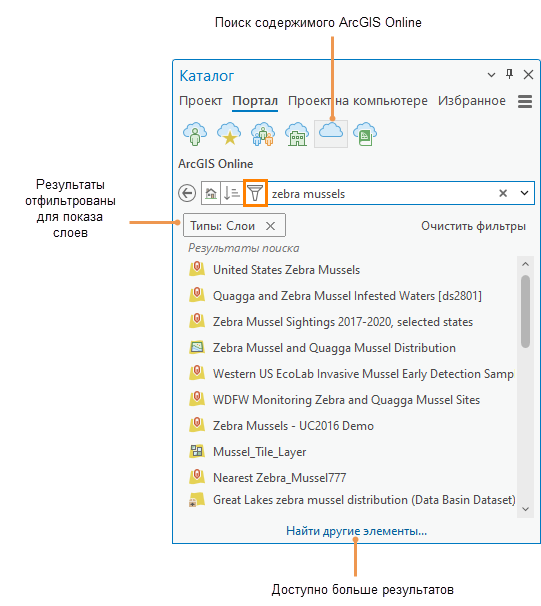Open the Living Atlas cloud icon
The image size is (541, 606).
[365, 134]
